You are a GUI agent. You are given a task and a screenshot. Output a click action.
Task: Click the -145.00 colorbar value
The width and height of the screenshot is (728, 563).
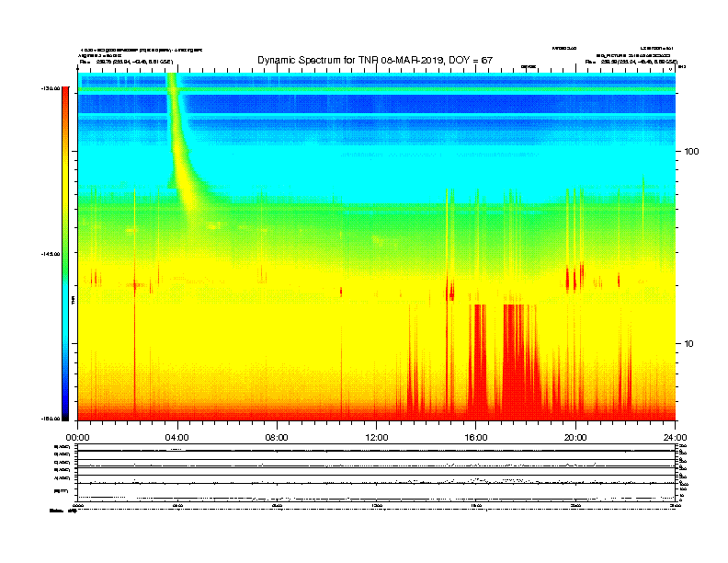(x=51, y=254)
